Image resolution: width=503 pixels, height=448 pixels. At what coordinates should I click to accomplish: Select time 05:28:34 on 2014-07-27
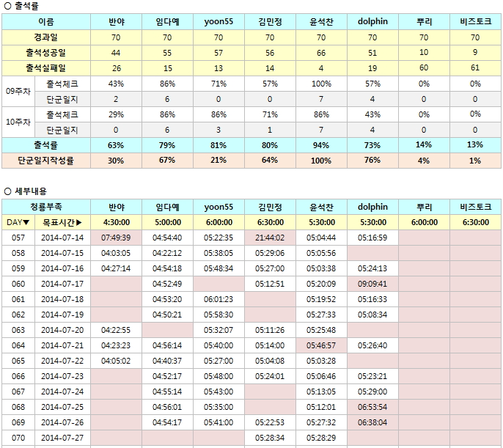(270, 438)
